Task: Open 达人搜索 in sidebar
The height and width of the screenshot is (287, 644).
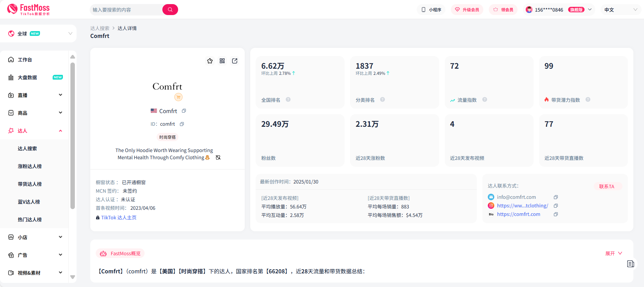Action: 27,148
